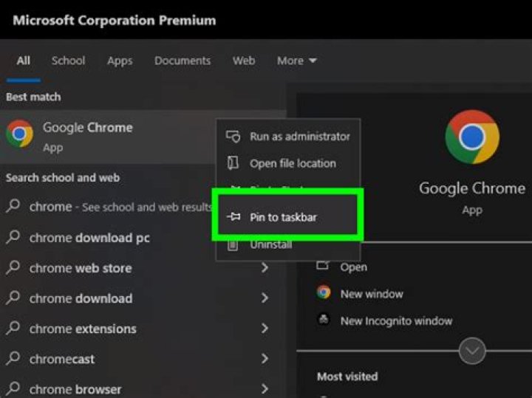The width and height of the screenshot is (532, 398).
Task: Click the Open file location folder icon
Action: [233, 163]
